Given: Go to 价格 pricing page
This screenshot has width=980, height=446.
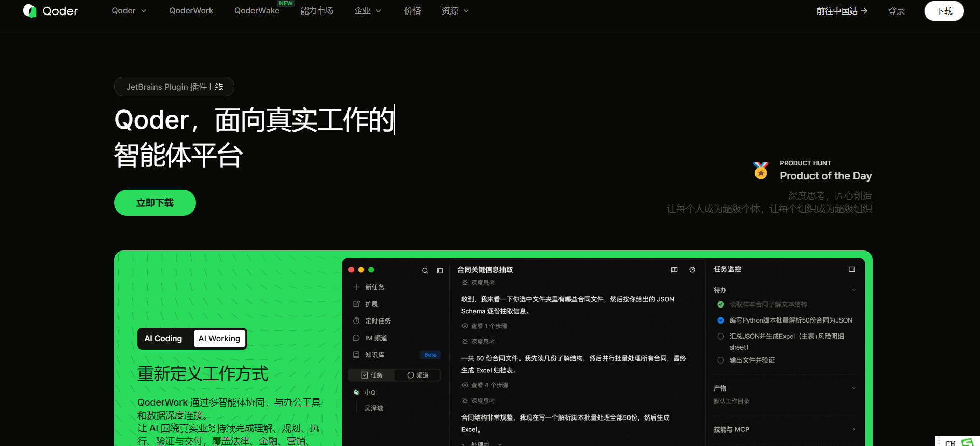Looking at the screenshot, I should [413, 11].
